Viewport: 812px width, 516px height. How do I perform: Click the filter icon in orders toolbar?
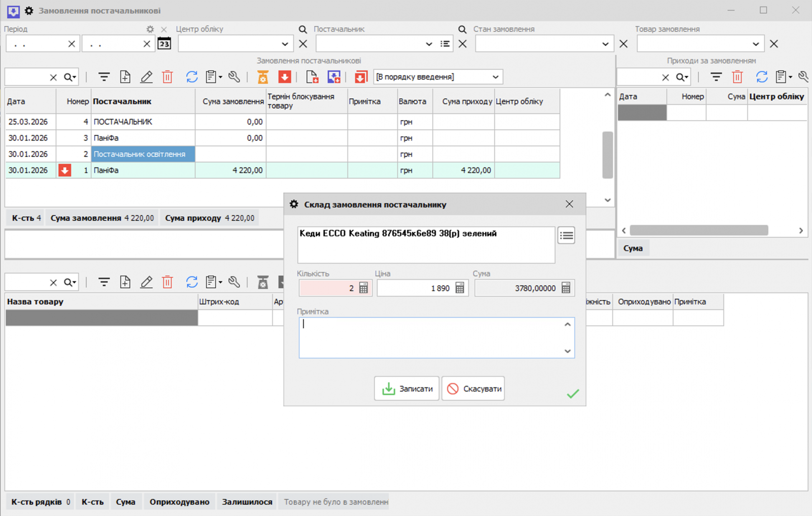[104, 77]
